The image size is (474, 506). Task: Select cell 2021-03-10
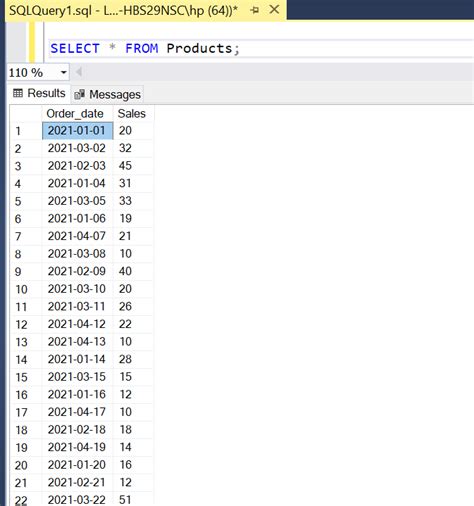[77, 289]
